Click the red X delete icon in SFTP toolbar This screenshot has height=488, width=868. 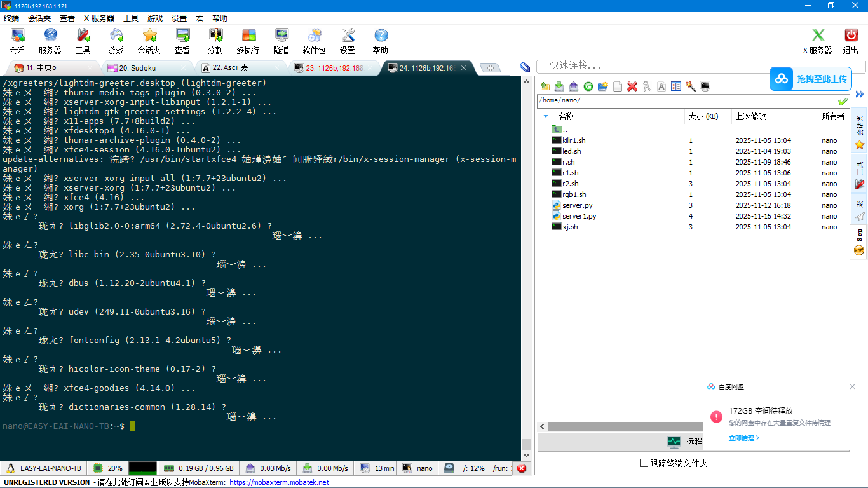[632, 86]
